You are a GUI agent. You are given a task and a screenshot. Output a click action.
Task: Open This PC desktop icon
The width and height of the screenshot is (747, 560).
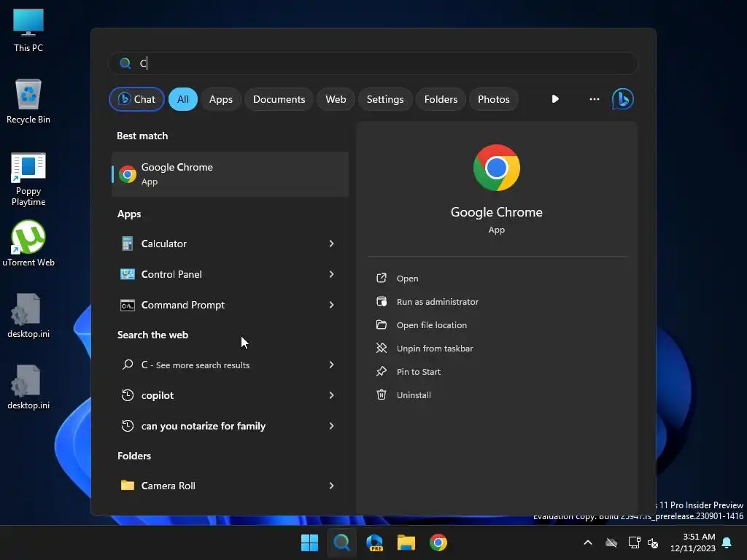tap(28, 30)
